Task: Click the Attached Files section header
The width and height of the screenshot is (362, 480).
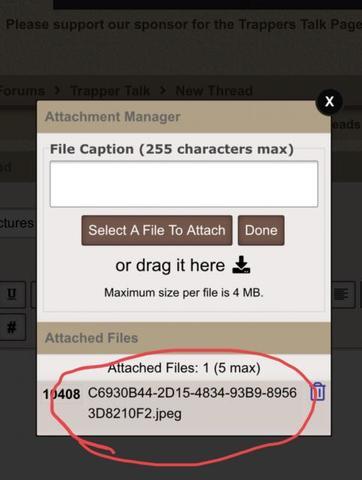Action: pos(184,338)
